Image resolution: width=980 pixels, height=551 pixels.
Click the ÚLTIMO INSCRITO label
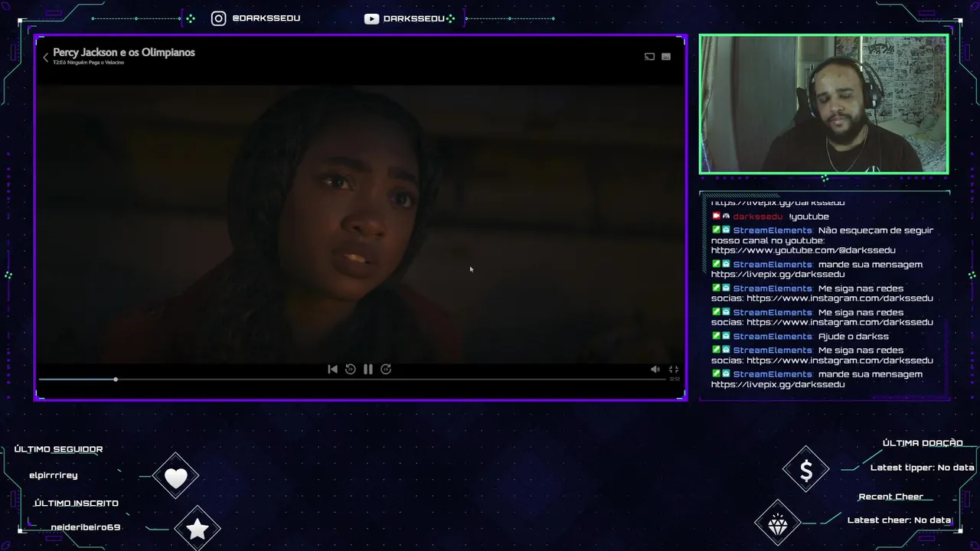click(x=76, y=503)
